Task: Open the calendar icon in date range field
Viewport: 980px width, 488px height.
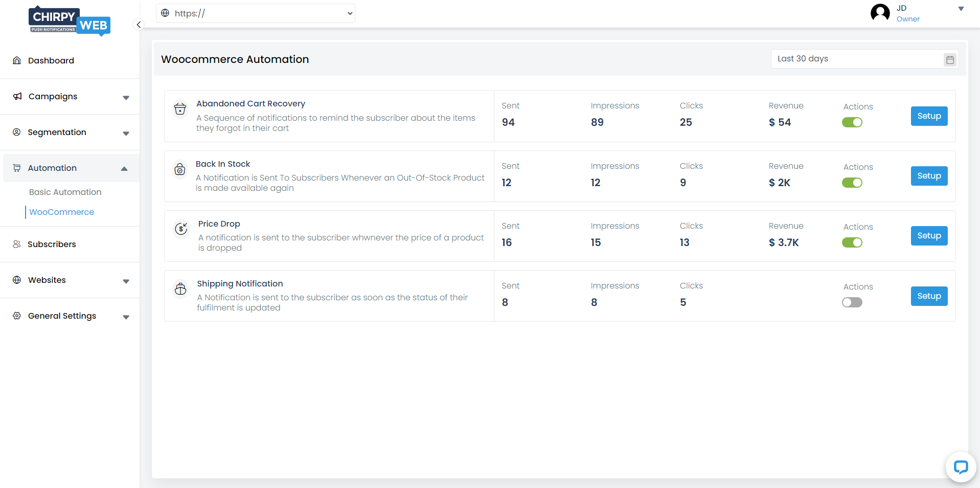Action: tap(950, 59)
